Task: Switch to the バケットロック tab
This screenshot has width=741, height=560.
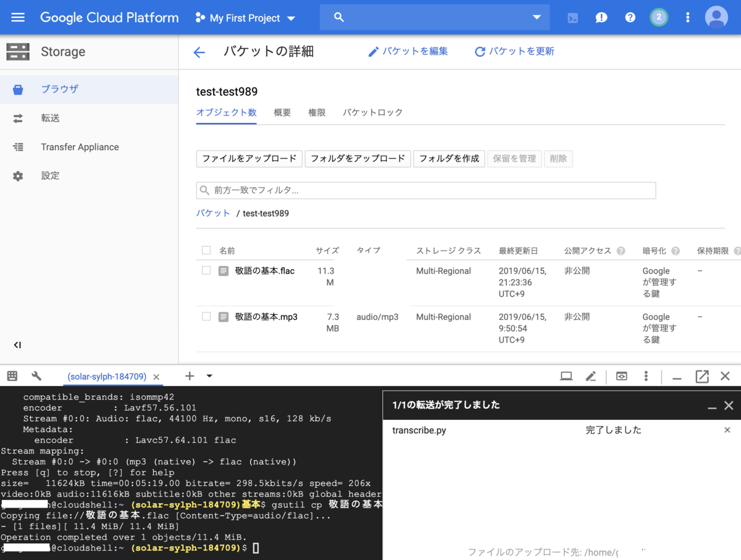Action: pos(373,112)
